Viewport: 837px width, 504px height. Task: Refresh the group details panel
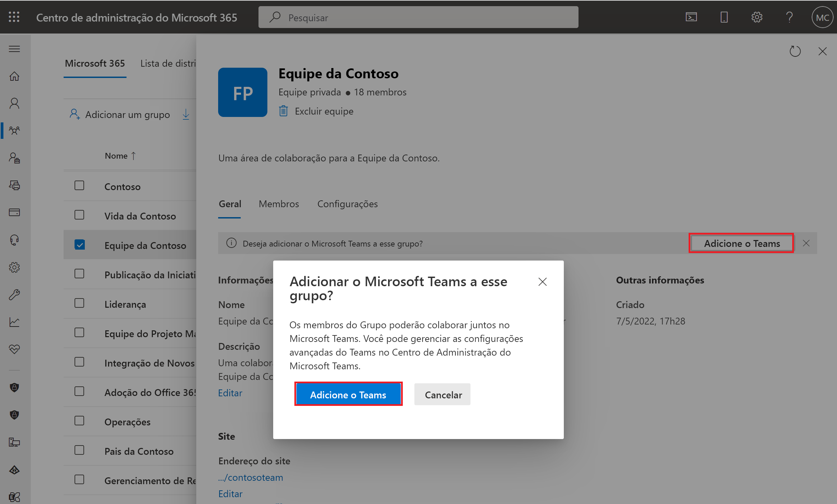pos(795,51)
